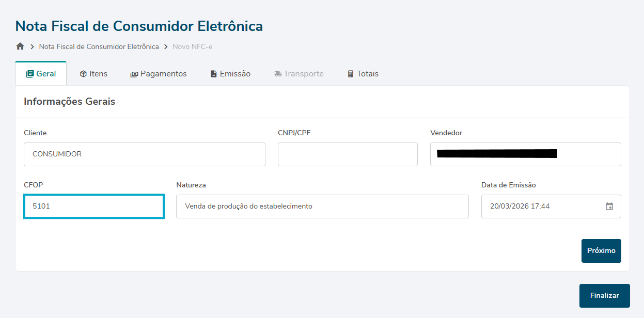Open the Nota Fiscal de Consumidor Eletrônica breadcrumb link
The width and height of the screenshot is (644, 318).
coord(99,46)
